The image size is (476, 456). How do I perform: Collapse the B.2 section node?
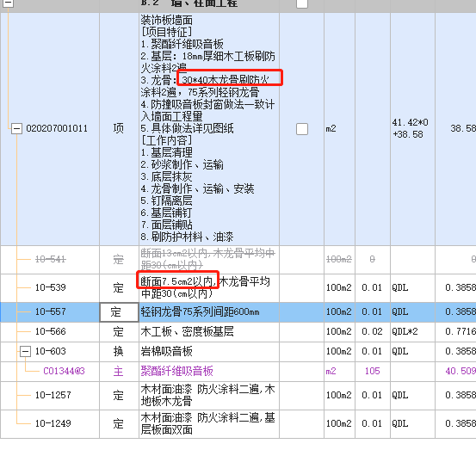click(9, 3)
